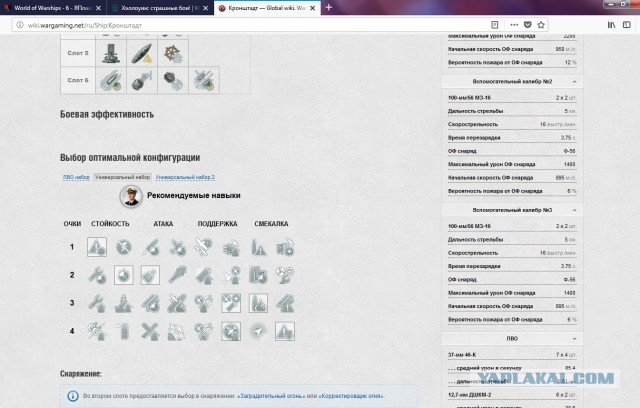The height and width of the screenshot is (408, 640).
Task: Show site information icon in address bar
Action: tap(19, 25)
